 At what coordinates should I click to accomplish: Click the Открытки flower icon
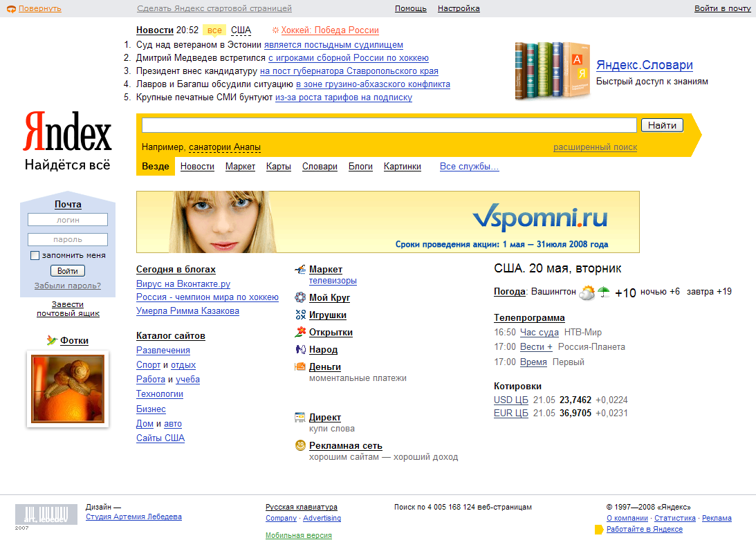[x=300, y=331]
